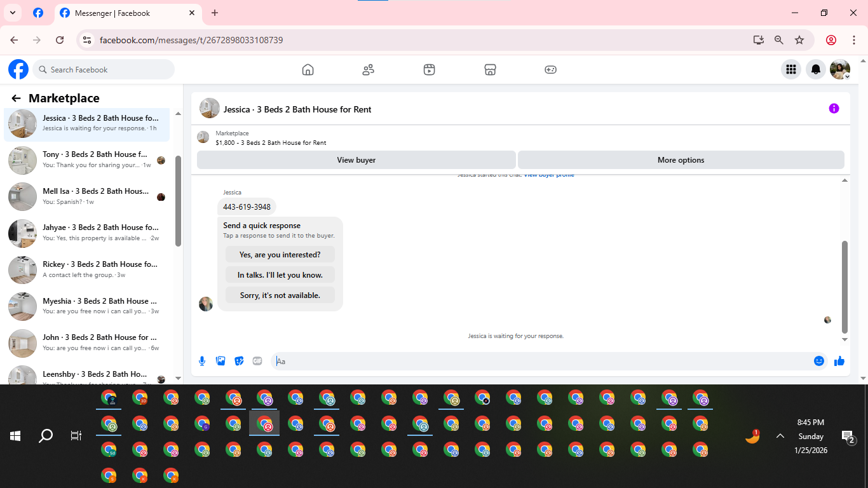Reload the Messenger page
The width and height of the screenshot is (868, 488).
[x=60, y=40]
